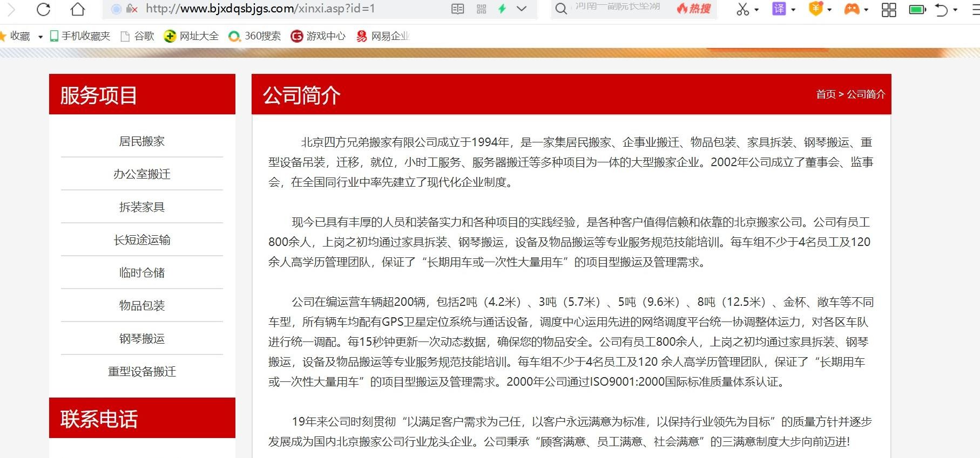
Task: Open the orange gamepad games icon
Action: click(851, 9)
